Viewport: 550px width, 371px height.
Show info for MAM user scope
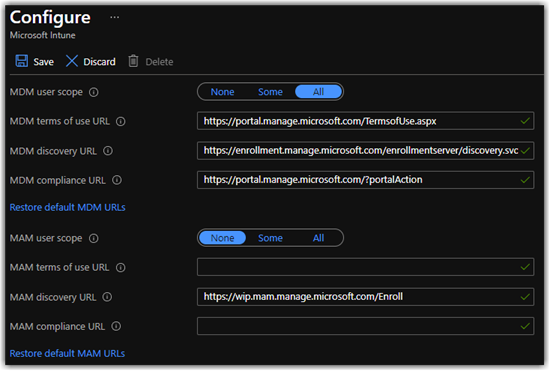click(x=94, y=238)
